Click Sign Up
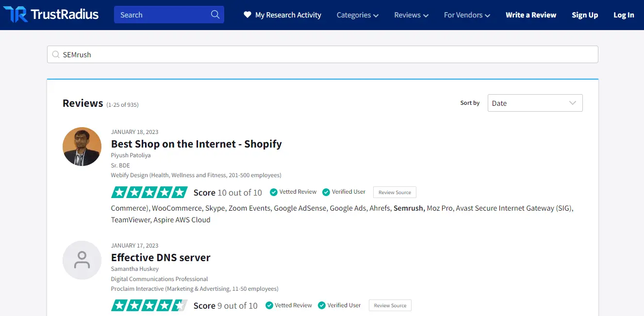The image size is (644, 316). 585,15
